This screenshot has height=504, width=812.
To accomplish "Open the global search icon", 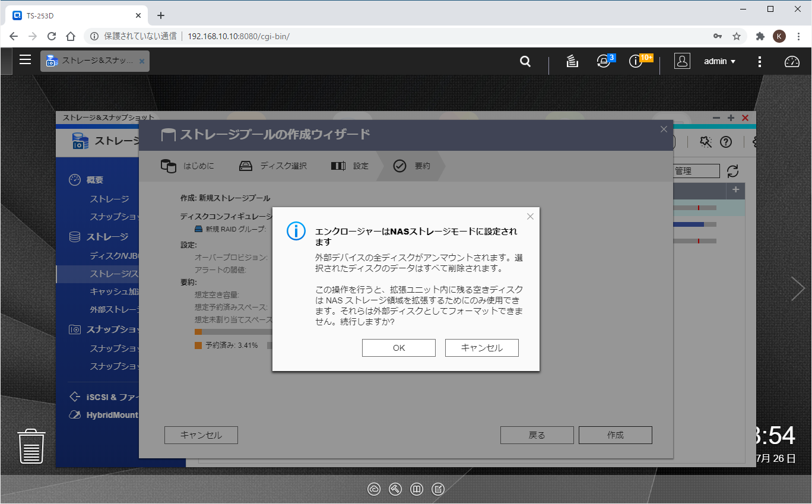I will tap(525, 61).
